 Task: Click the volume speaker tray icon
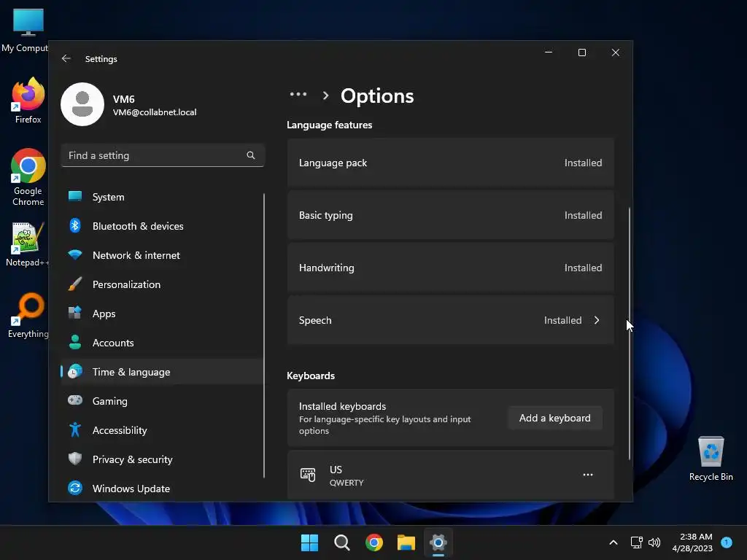654,542
